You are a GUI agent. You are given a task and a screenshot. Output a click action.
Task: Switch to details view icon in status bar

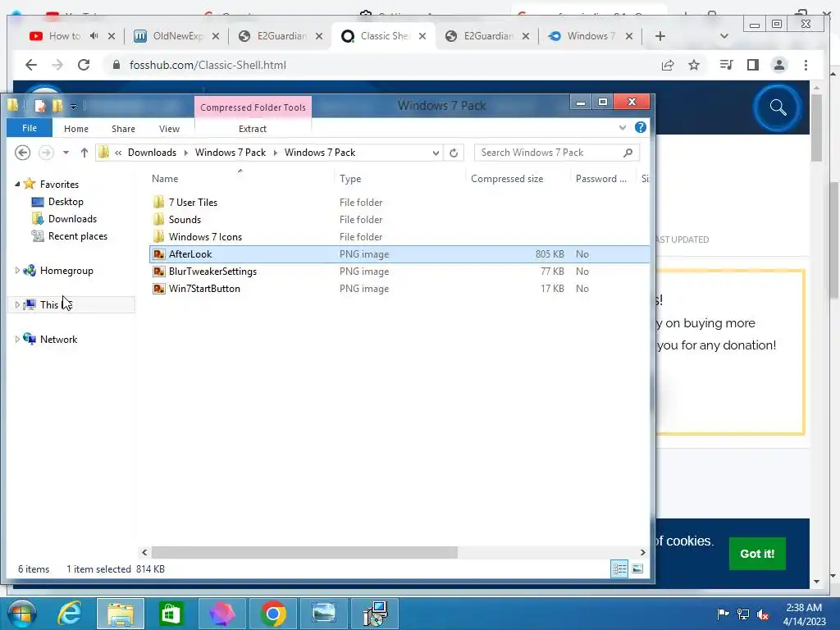pos(620,569)
